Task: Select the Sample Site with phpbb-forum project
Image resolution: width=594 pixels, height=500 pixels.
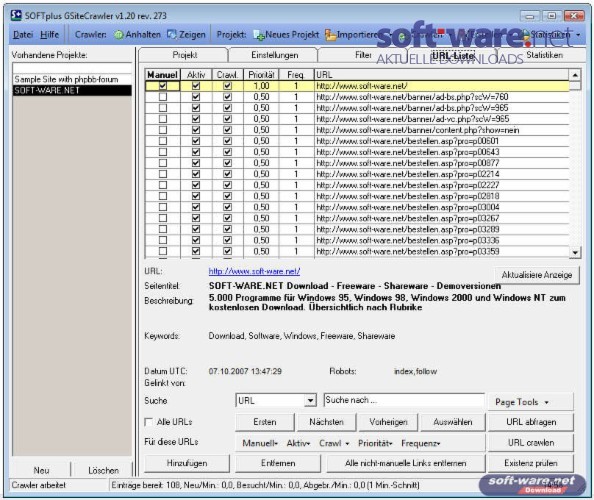Action: pyautogui.click(x=72, y=80)
